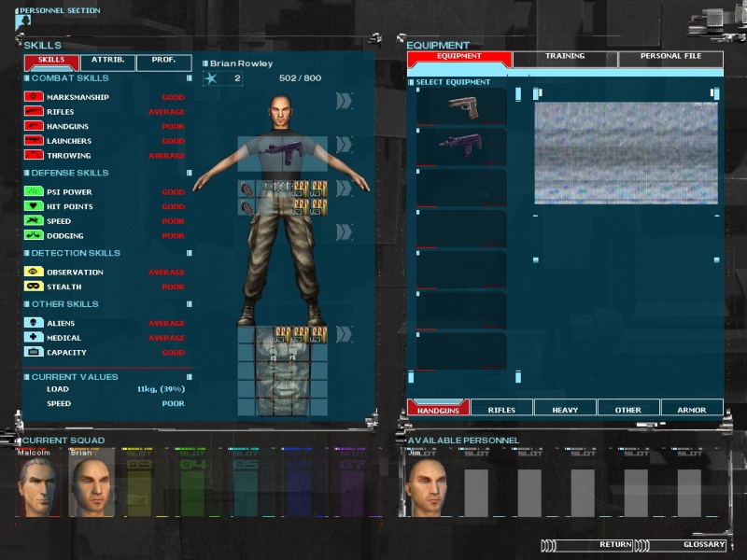Click the Handguns skill icon in Combat Skills
This screenshot has width=747, height=560.
[x=34, y=126]
